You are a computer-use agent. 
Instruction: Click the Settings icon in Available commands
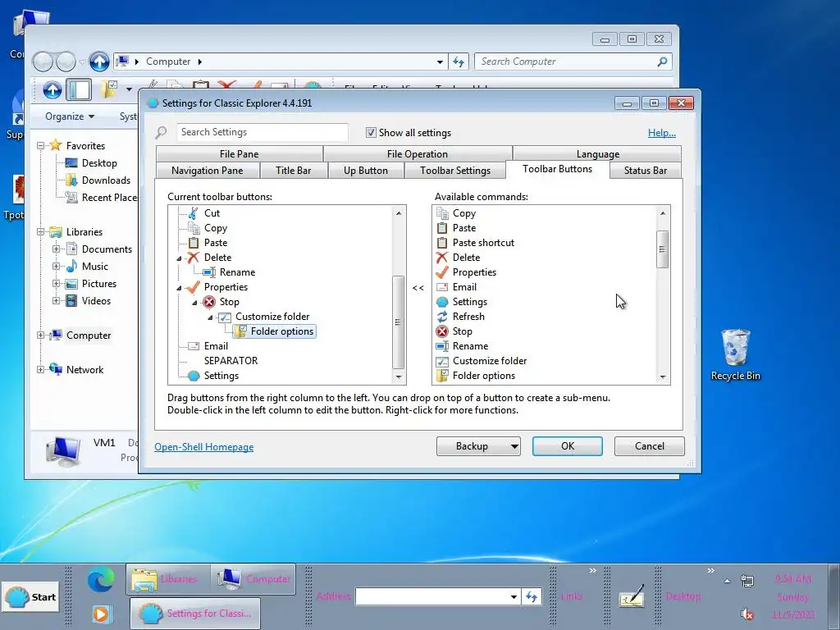point(442,302)
